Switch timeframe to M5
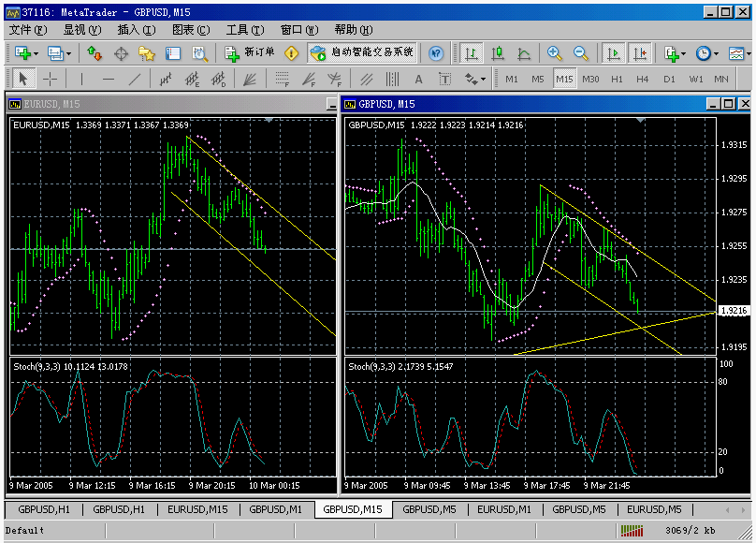Image resolution: width=756 pixels, height=543 pixels. 538,79
